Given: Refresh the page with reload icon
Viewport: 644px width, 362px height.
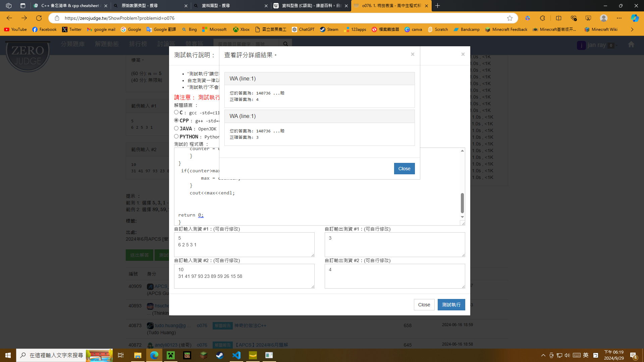Looking at the screenshot, I should 39,18.
